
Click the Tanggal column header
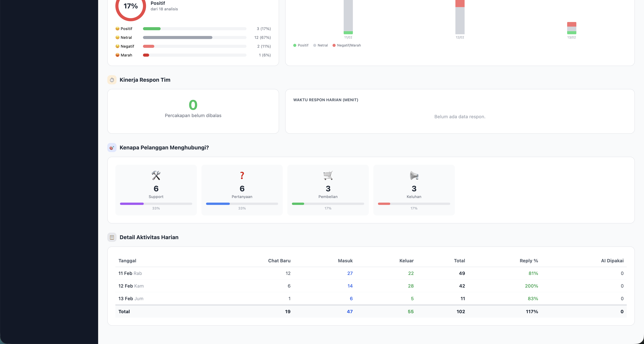[x=127, y=261]
